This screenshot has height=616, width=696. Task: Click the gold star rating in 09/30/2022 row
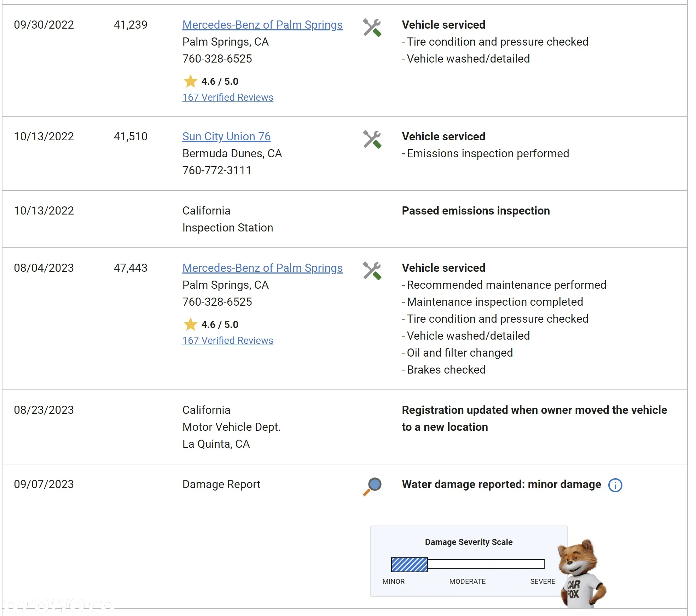(190, 81)
